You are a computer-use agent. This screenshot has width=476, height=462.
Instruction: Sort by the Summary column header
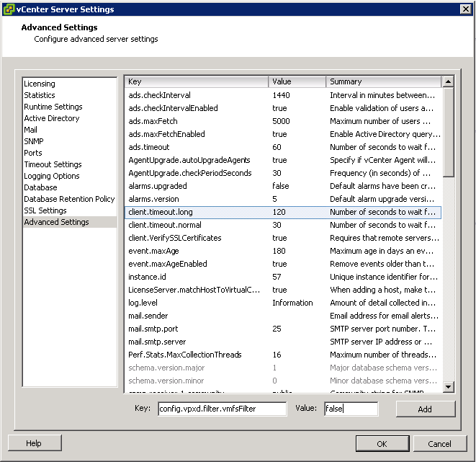click(383, 81)
